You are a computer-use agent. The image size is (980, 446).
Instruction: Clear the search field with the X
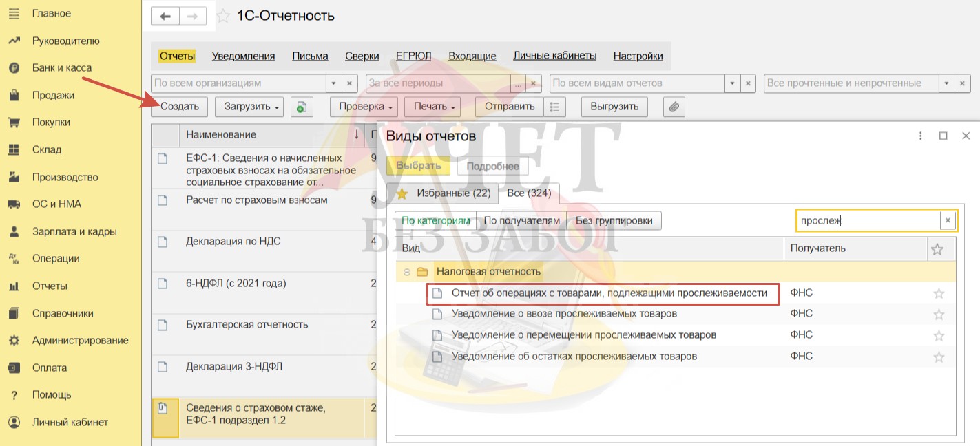click(948, 220)
